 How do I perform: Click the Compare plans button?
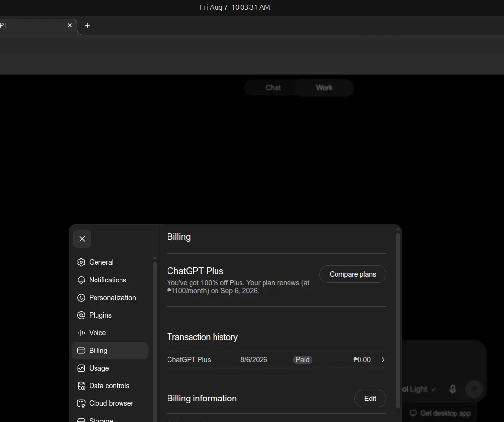(x=353, y=274)
